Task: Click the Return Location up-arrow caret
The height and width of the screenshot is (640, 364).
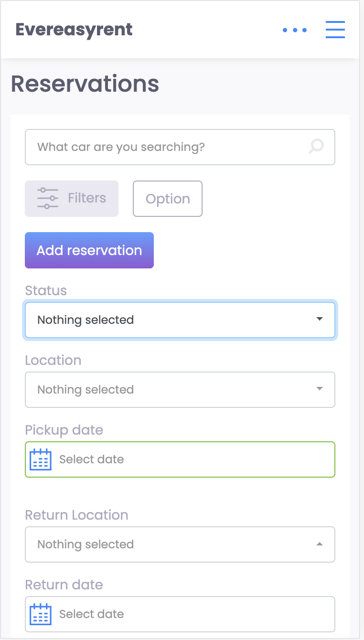Action: (x=320, y=544)
